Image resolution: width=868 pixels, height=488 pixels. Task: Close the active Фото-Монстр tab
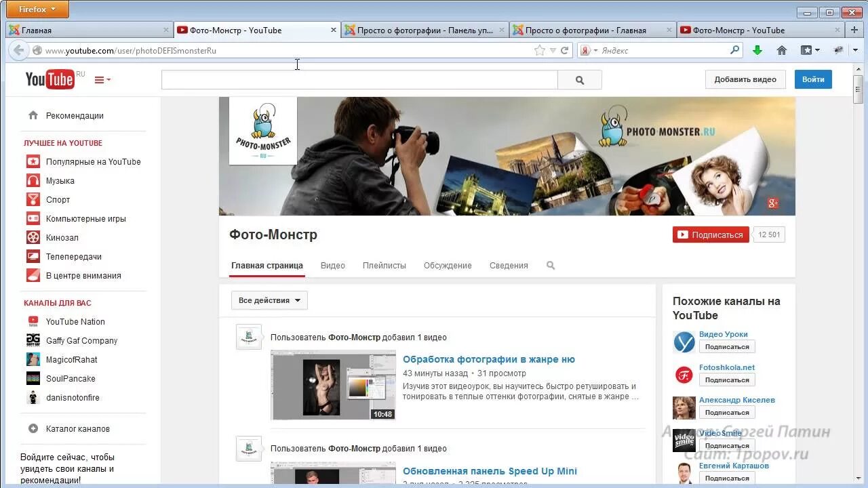[x=334, y=30]
